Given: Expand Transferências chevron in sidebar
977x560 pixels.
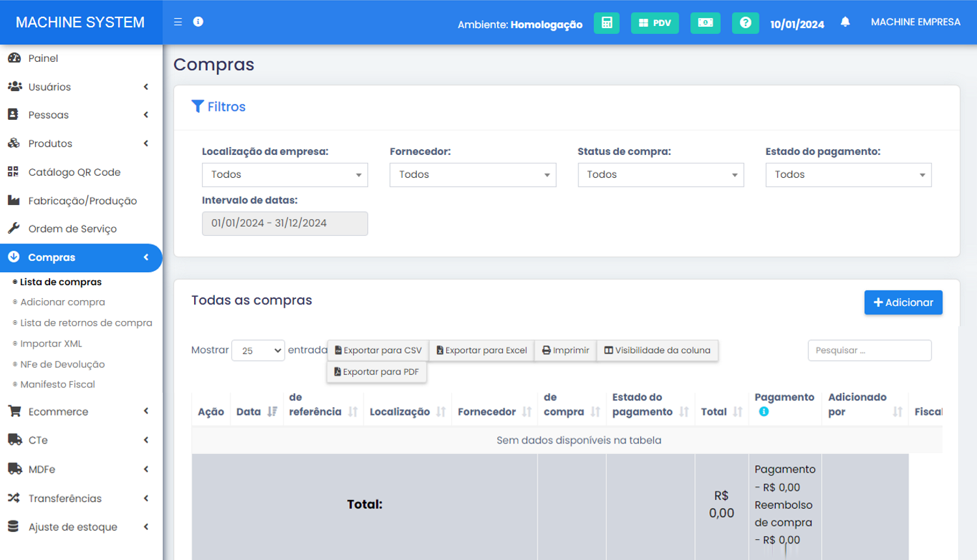Looking at the screenshot, I should coord(146,498).
